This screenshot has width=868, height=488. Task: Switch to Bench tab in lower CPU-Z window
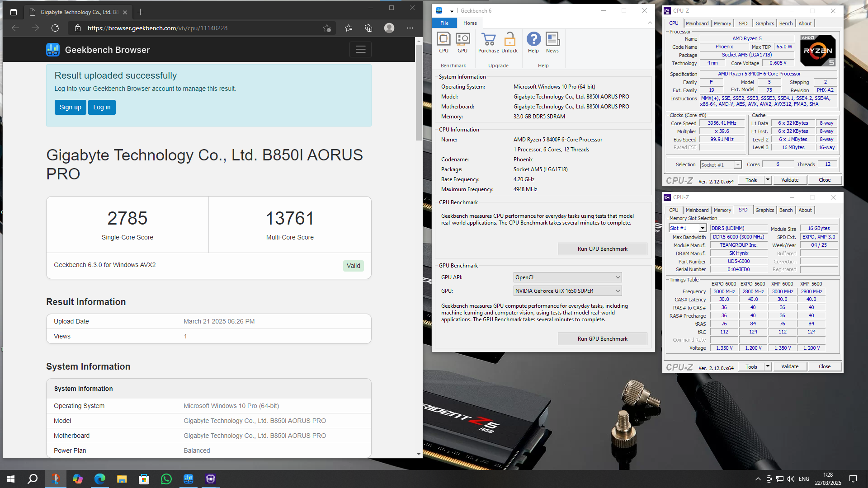click(786, 210)
